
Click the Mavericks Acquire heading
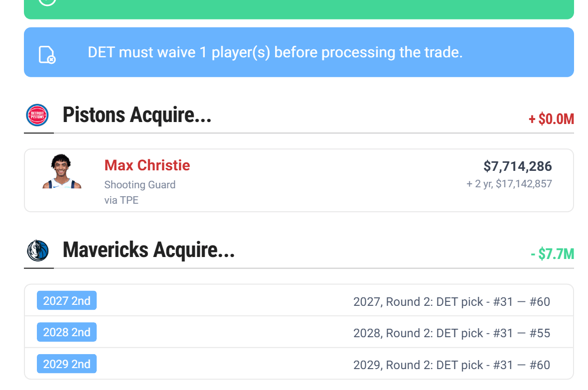(x=148, y=250)
